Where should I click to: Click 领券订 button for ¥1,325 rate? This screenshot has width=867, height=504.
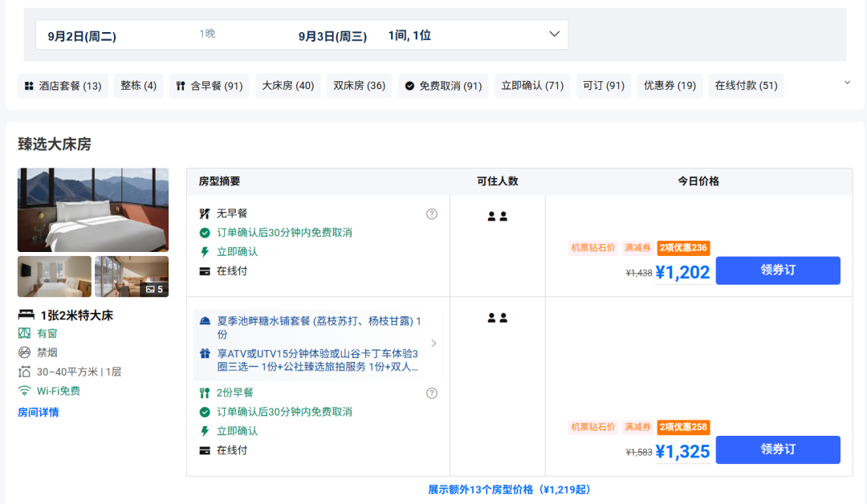[x=778, y=449]
